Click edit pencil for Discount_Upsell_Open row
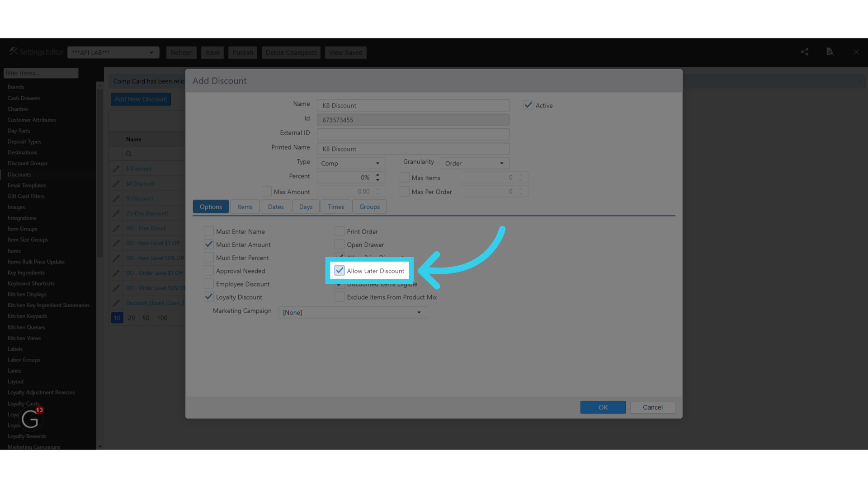Image resolution: width=868 pixels, height=488 pixels. click(x=116, y=303)
